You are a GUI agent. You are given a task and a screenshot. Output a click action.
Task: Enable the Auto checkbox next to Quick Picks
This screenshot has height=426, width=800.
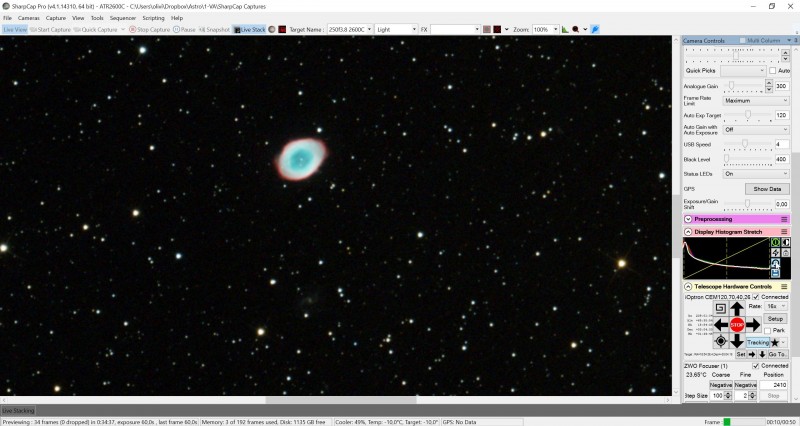coord(772,70)
